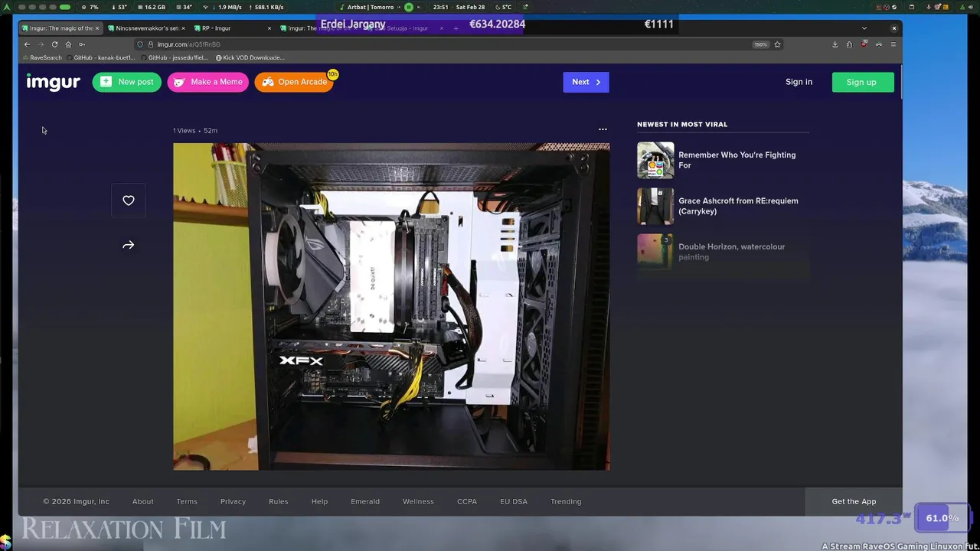Viewport: 980px width, 551px height.
Task: Open the Kick VOD Downloader bookmark
Action: coord(250,57)
